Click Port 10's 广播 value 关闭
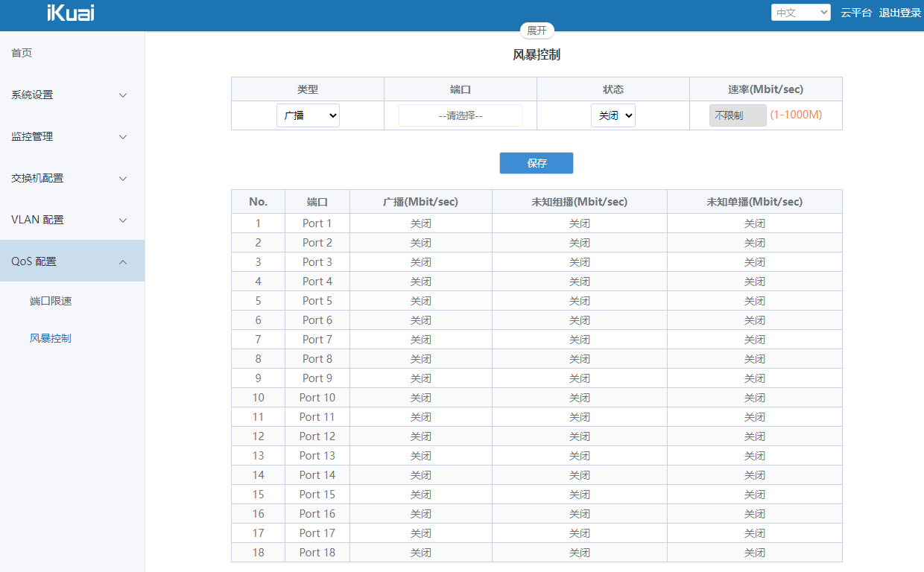Image resolution: width=924 pixels, height=572 pixels. (x=421, y=398)
